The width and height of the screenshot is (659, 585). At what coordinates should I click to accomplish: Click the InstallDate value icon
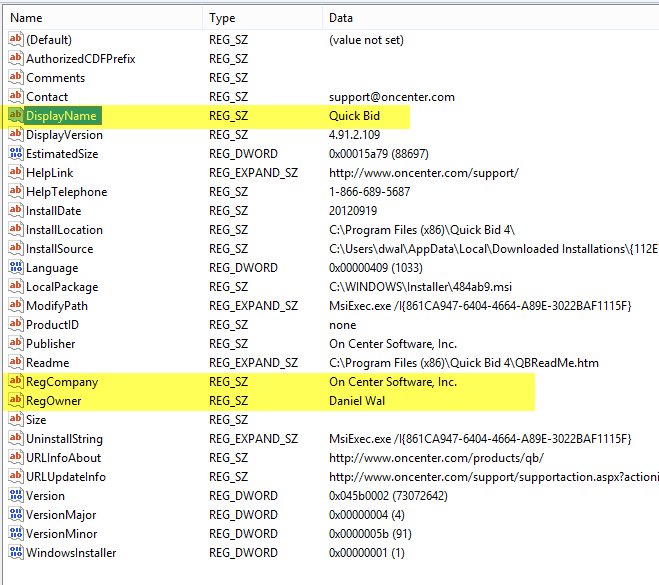pyautogui.click(x=16, y=211)
